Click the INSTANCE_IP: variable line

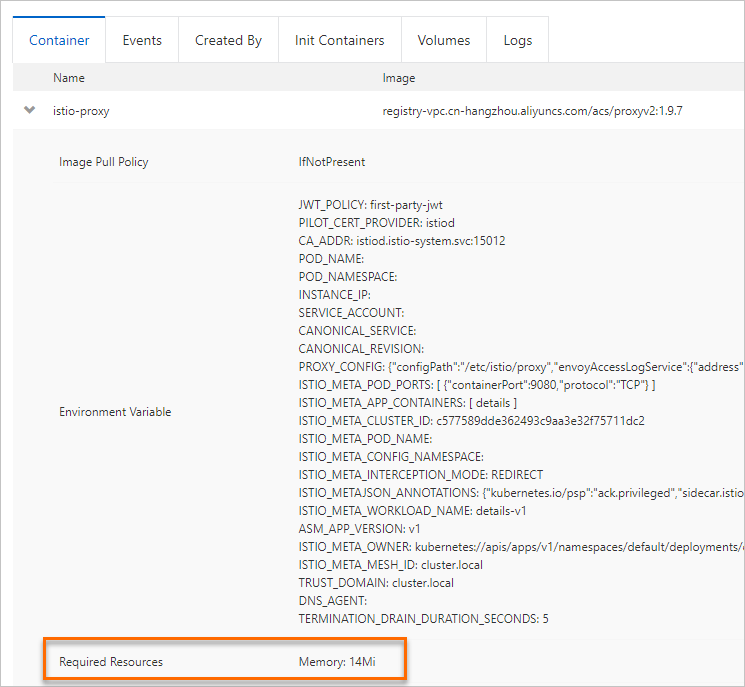click(x=334, y=295)
